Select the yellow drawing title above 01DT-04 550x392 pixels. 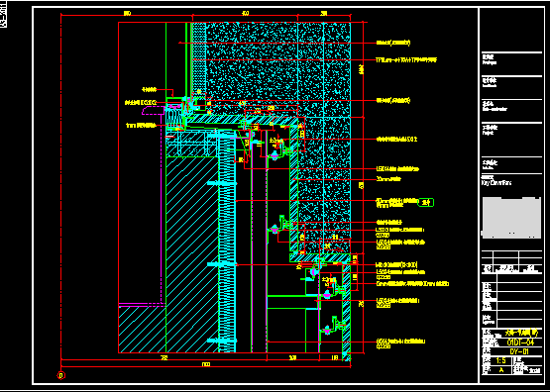pyautogui.click(x=521, y=333)
